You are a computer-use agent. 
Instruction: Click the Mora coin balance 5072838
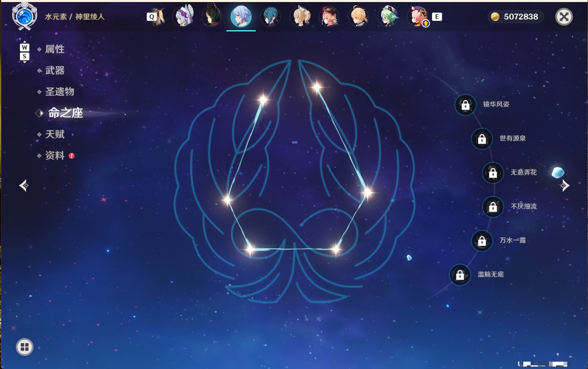click(516, 17)
